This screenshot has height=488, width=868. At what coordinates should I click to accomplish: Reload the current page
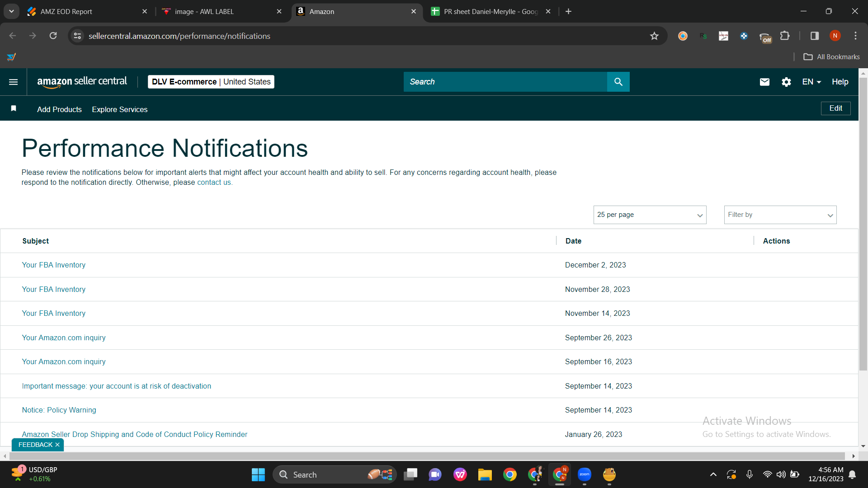[53, 36]
